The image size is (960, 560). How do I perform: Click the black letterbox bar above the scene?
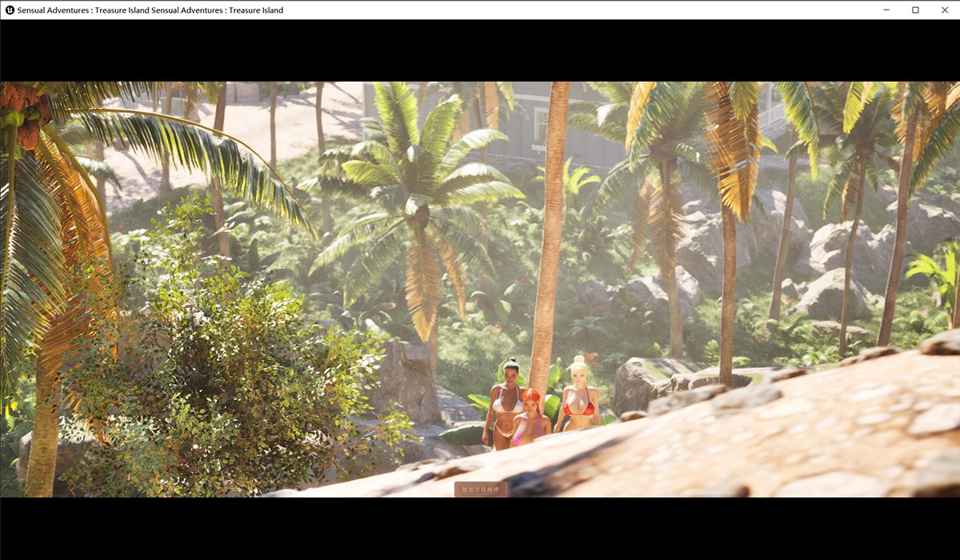coord(480,50)
